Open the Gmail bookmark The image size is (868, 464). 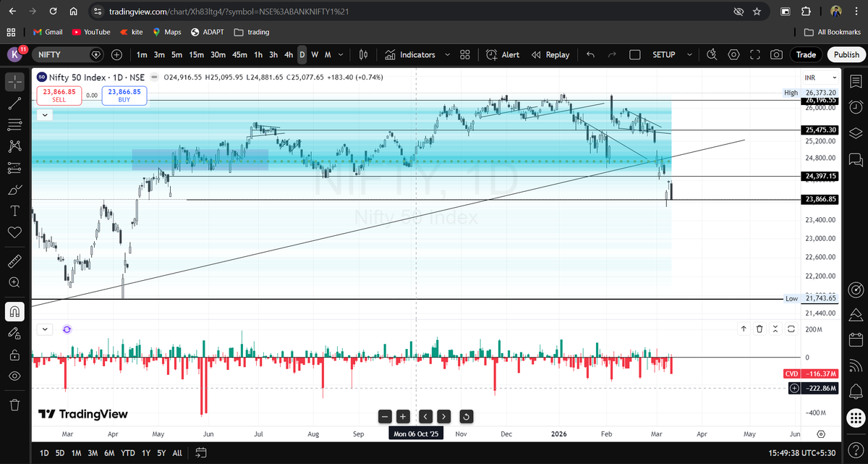(x=48, y=32)
